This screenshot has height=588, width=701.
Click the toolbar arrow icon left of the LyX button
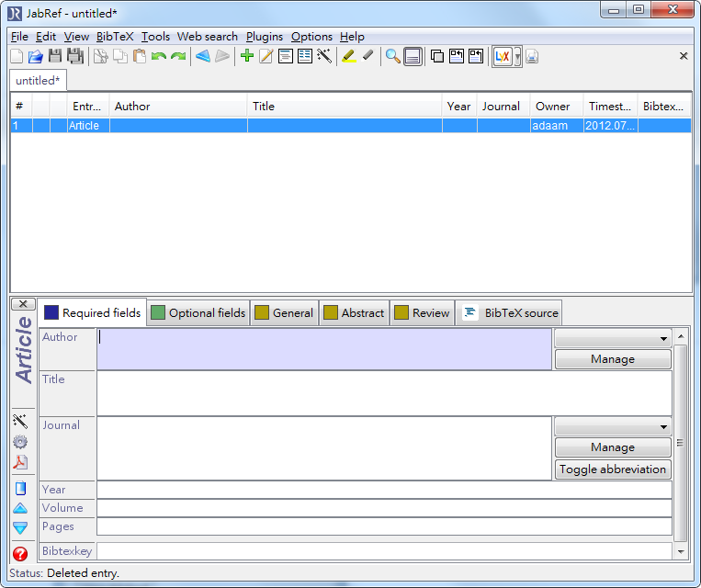point(476,56)
